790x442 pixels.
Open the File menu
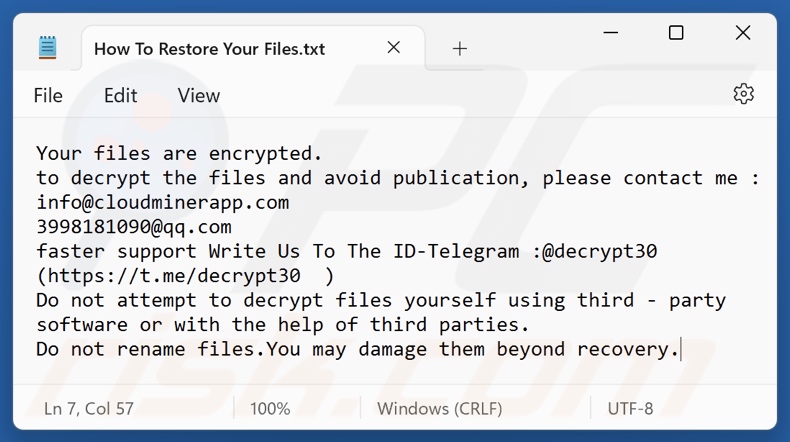[48, 95]
